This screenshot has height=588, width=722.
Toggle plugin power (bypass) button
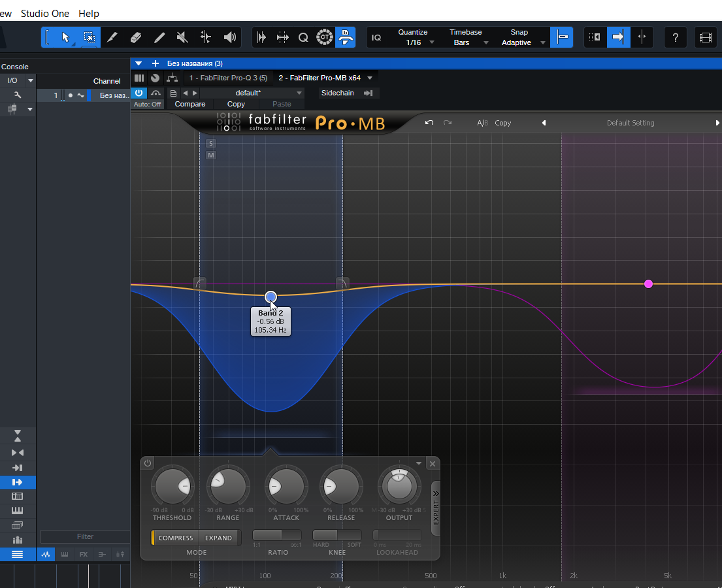point(139,93)
